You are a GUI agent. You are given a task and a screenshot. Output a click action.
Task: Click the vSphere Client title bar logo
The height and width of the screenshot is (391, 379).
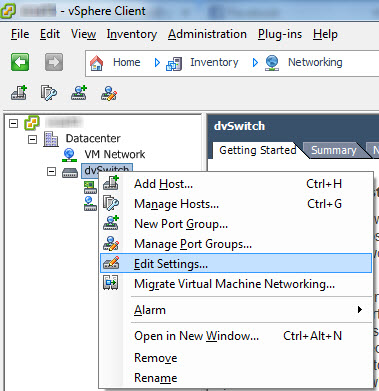coord(8,10)
